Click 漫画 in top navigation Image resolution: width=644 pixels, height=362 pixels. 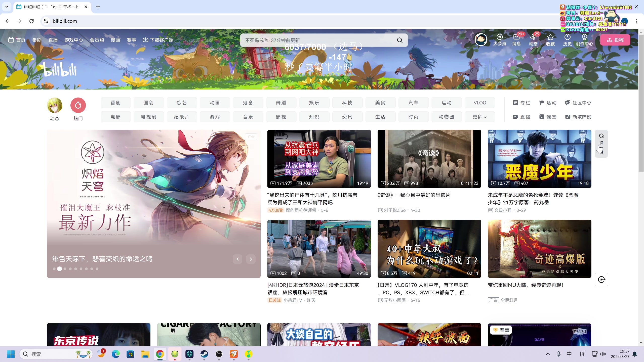[115, 40]
